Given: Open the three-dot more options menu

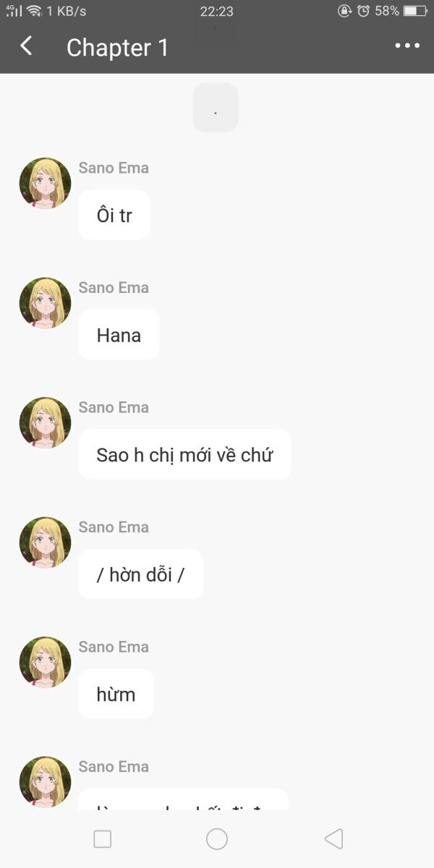Looking at the screenshot, I should (x=407, y=46).
